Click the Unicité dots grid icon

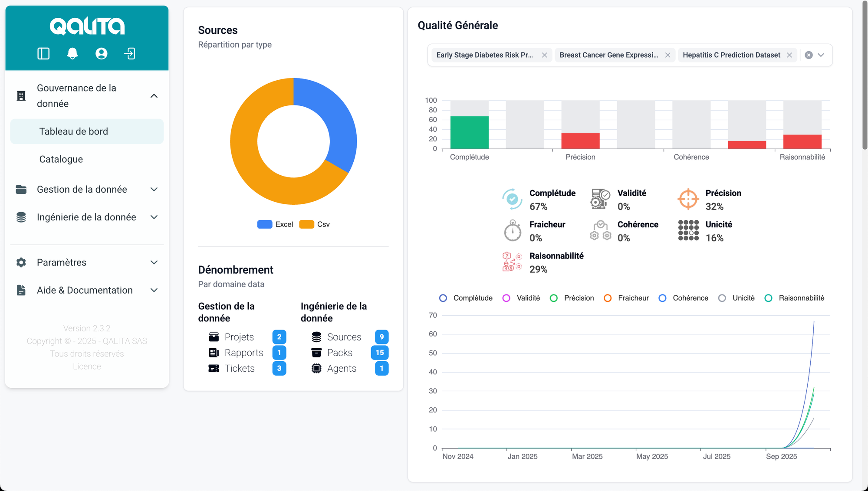688,230
